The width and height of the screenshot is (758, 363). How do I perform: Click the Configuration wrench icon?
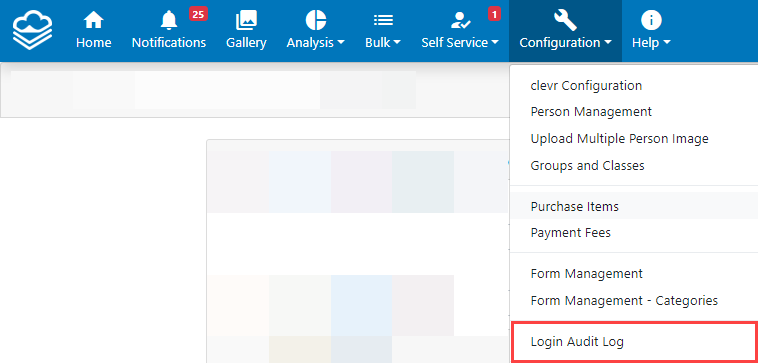[x=565, y=20]
